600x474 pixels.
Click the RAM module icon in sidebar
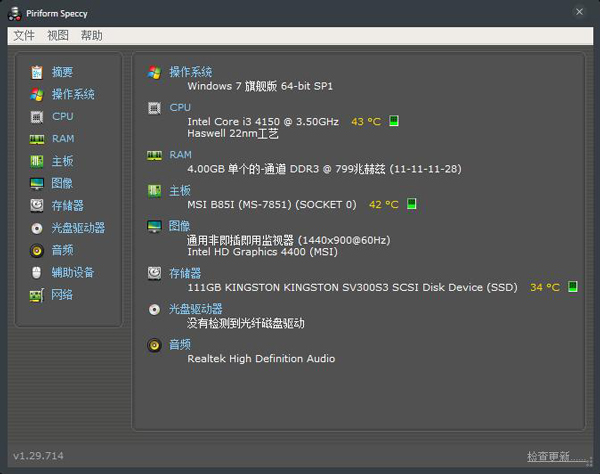(x=37, y=139)
